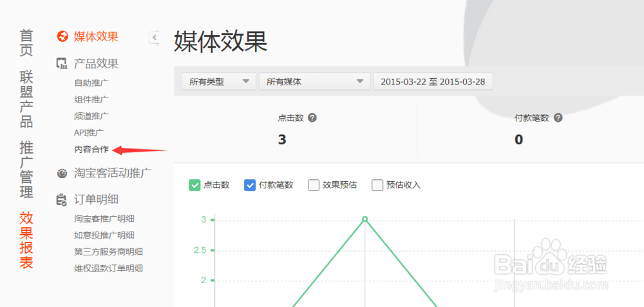644x307 pixels.
Task: Enable the 效果预估 checkbox
Action: [314, 185]
